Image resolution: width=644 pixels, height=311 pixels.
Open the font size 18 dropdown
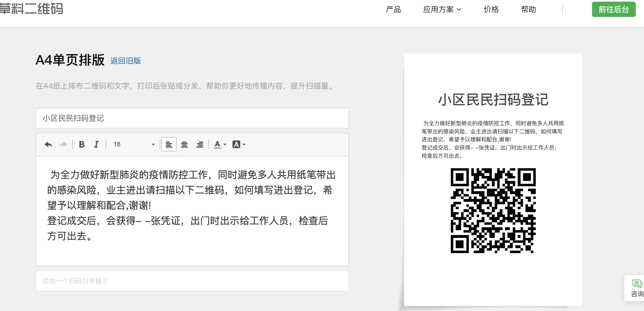pos(134,144)
